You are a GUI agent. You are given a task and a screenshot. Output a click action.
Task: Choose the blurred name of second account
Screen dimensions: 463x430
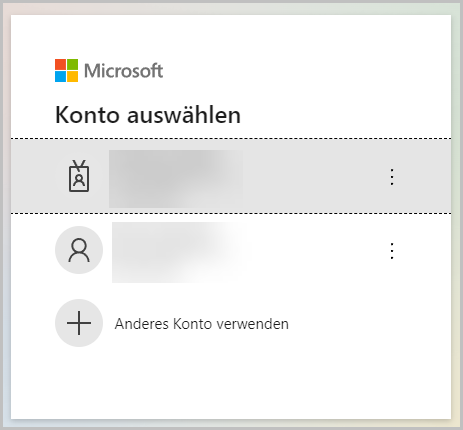[179, 252]
